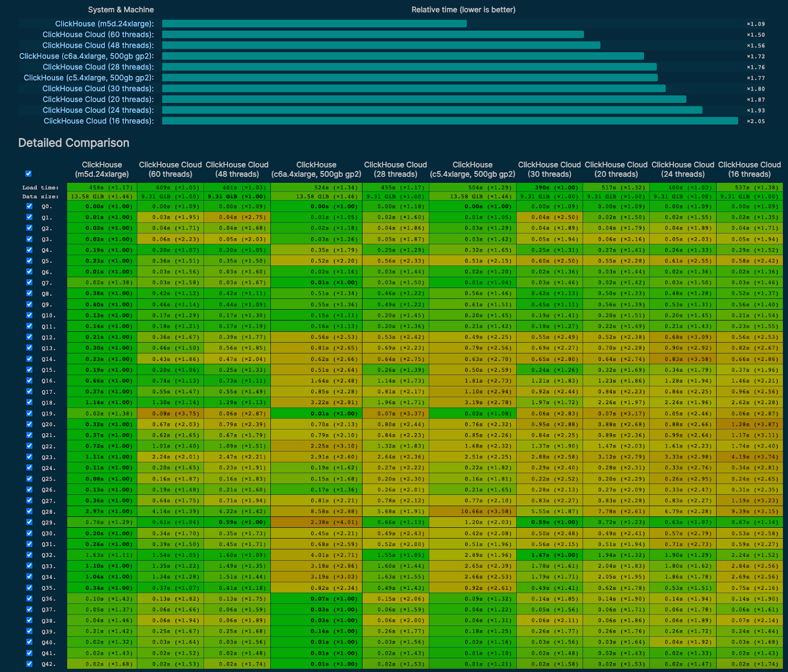Deselect the Q13 query checkbox

tap(29, 348)
